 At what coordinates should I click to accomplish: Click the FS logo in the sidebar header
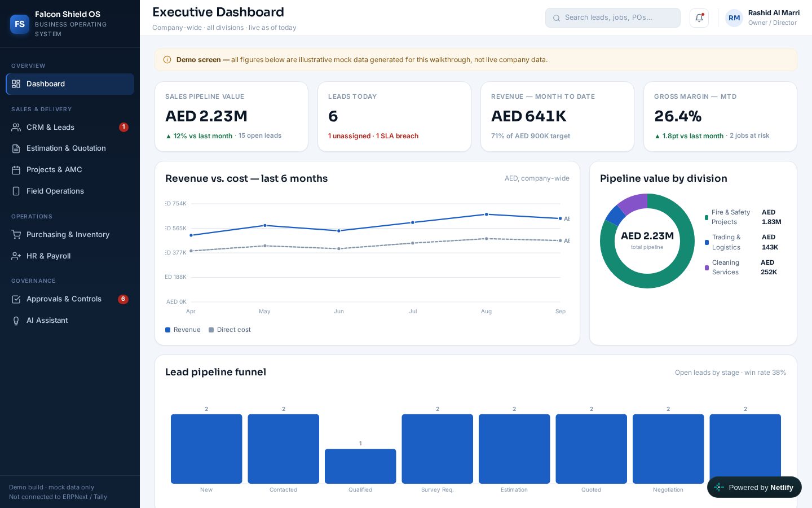(20, 24)
